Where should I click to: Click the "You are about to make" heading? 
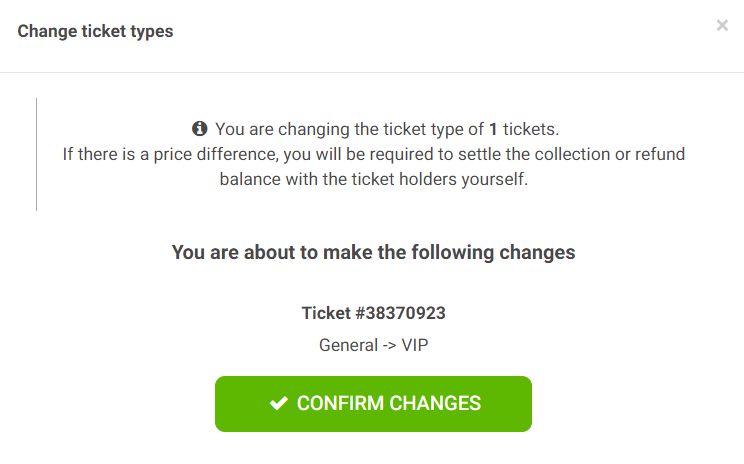coord(373,252)
